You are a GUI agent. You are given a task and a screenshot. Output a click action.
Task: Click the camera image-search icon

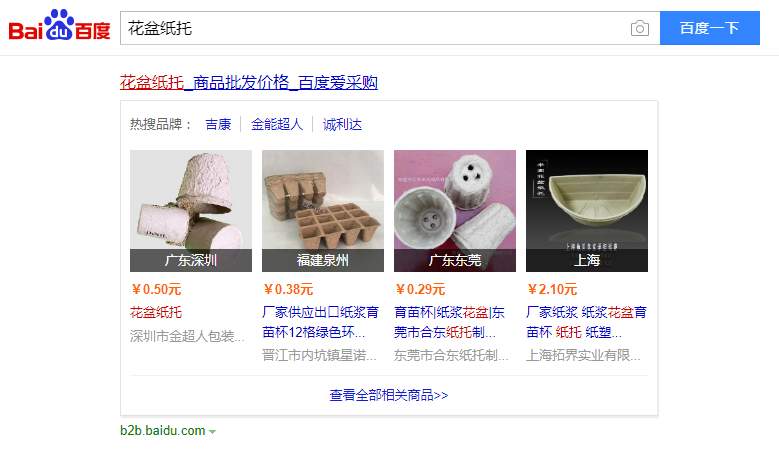[x=639, y=28]
